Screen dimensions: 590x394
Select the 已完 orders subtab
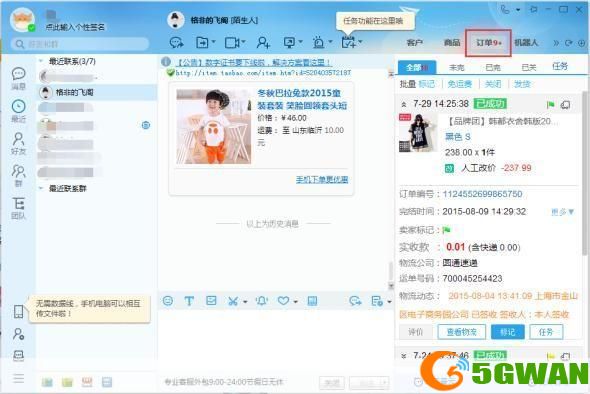pyautogui.click(x=493, y=67)
